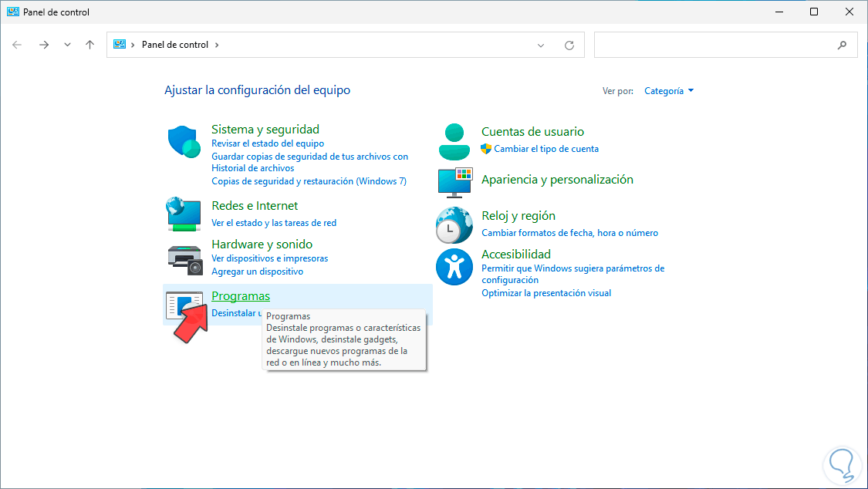This screenshot has height=489, width=868.
Task: Click Cambiar el tipo de cuenta
Action: (x=546, y=149)
